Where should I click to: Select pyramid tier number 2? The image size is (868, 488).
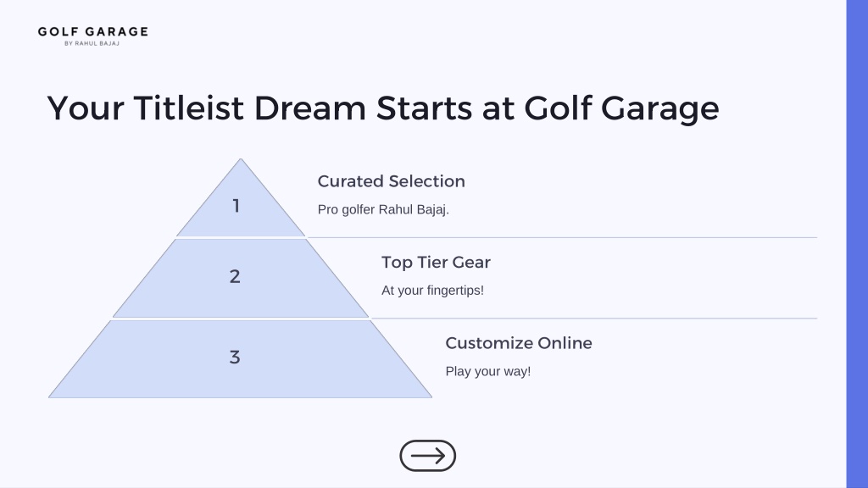point(240,278)
